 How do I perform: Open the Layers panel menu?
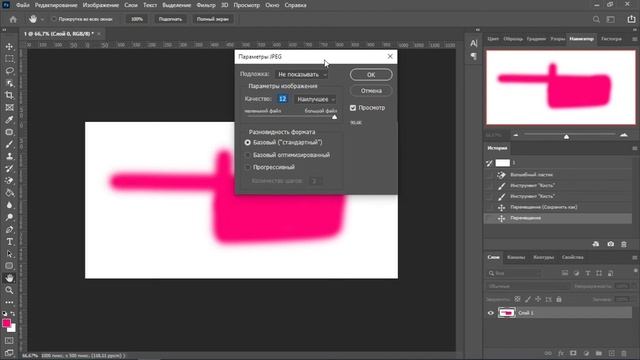pyautogui.click(x=634, y=258)
